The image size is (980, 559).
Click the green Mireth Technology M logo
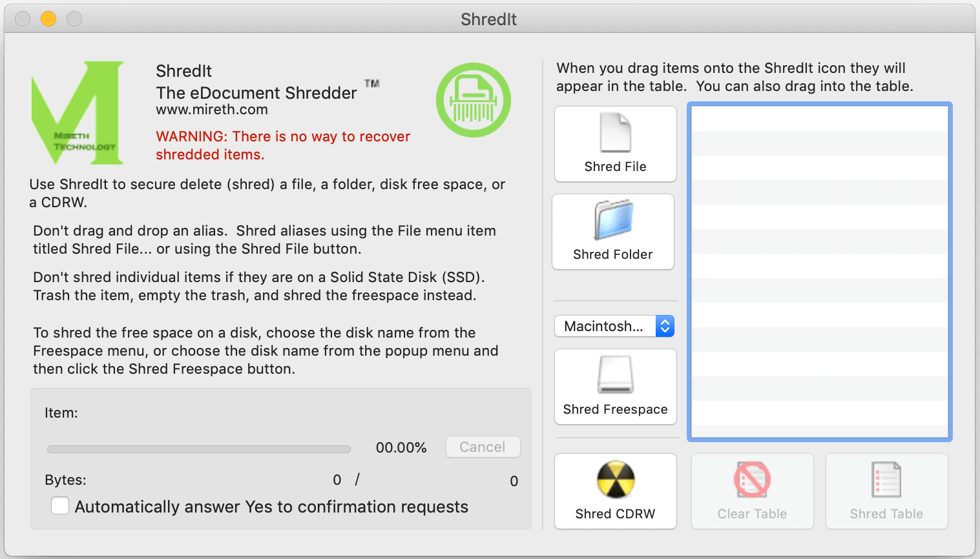click(x=78, y=112)
